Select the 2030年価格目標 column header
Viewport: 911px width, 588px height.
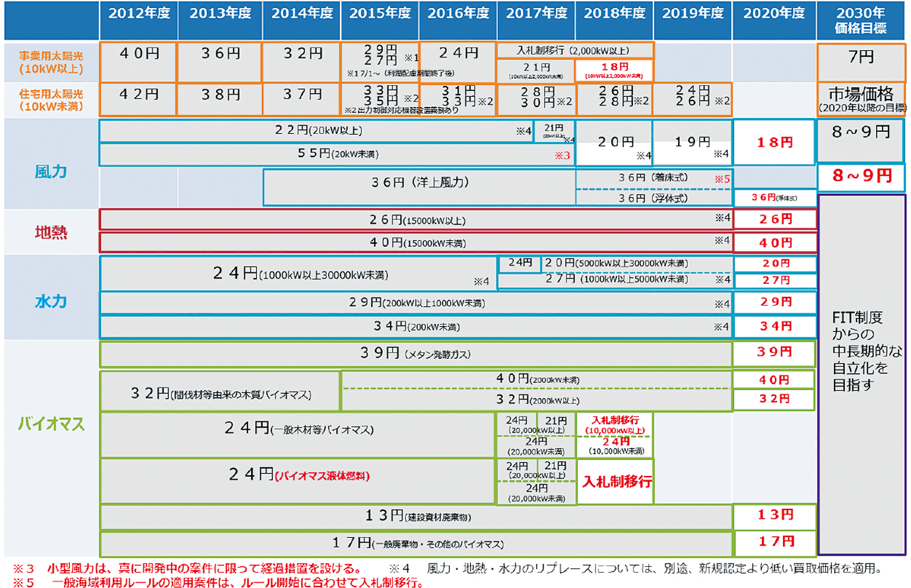[861, 21]
